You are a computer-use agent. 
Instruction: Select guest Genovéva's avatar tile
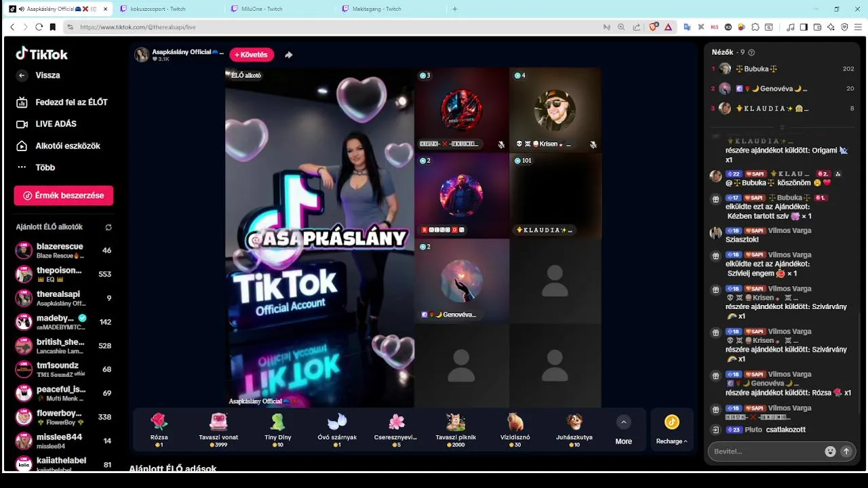coord(461,281)
